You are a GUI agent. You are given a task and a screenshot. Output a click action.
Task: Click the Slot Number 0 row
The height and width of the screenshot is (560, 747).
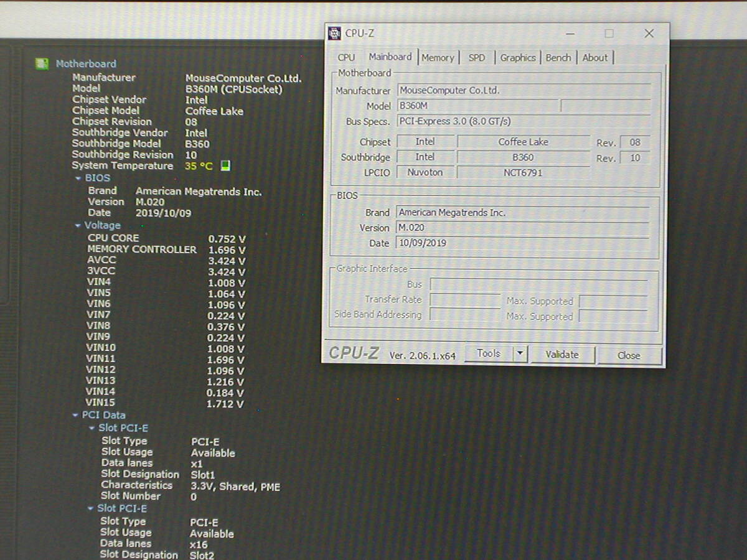pyautogui.click(x=149, y=497)
